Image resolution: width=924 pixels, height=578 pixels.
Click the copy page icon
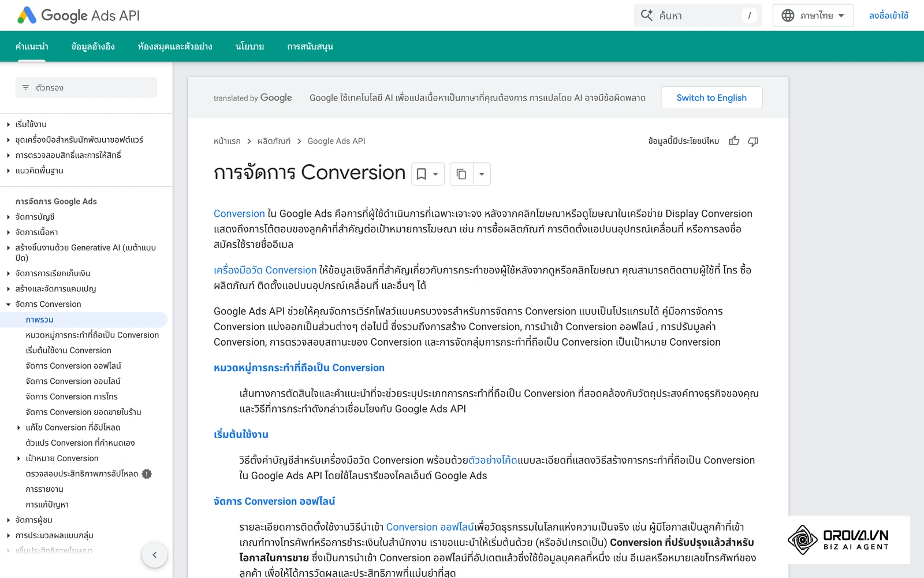click(x=461, y=174)
